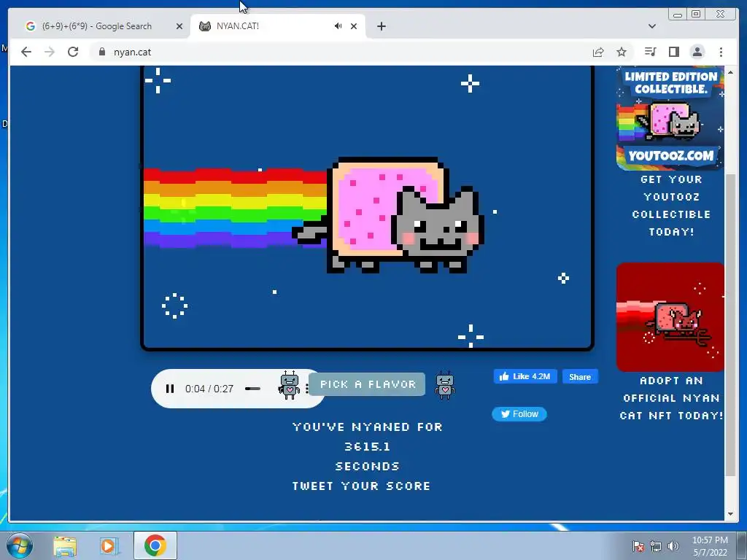This screenshot has height=560, width=747.
Task: Reload the nyan.cat page
Action: [73, 52]
